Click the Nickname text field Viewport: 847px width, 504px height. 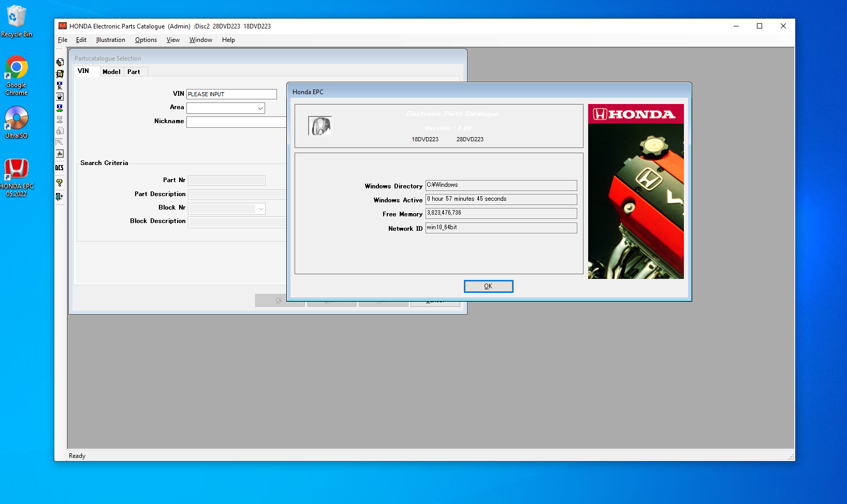[x=236, y=122]
